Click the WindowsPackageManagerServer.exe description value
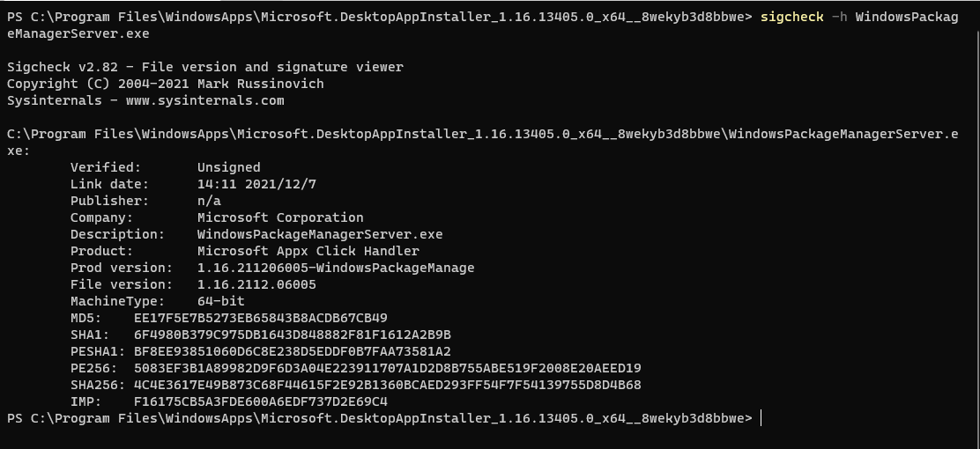Screen dimensions: 980x449 (x=320, y=234)
